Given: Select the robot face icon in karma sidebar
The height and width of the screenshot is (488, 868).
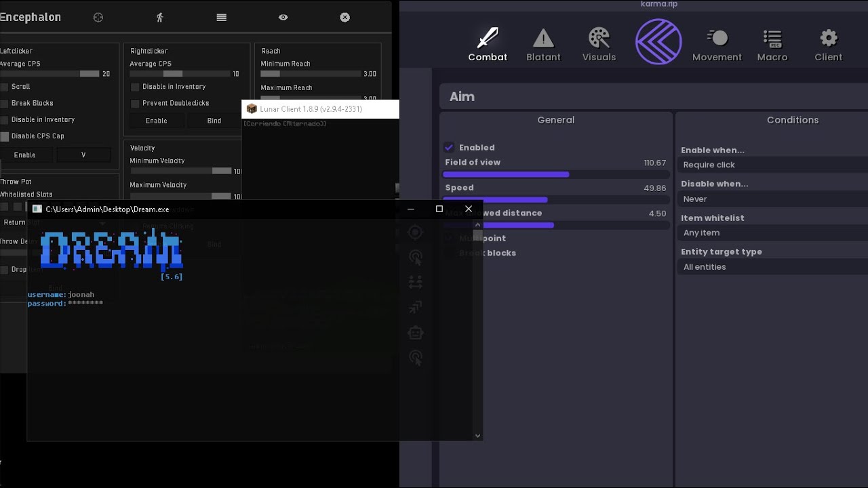Looking at the screenshot, I should click(x=416, y=332).
